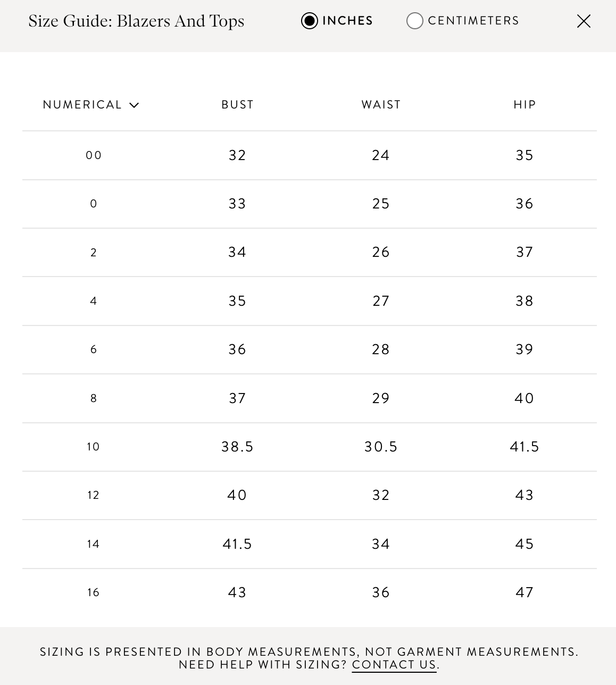Click the Bust column header
Viewport: 616px width, 685px height.
pyautogui.click(x=238, y=105)
